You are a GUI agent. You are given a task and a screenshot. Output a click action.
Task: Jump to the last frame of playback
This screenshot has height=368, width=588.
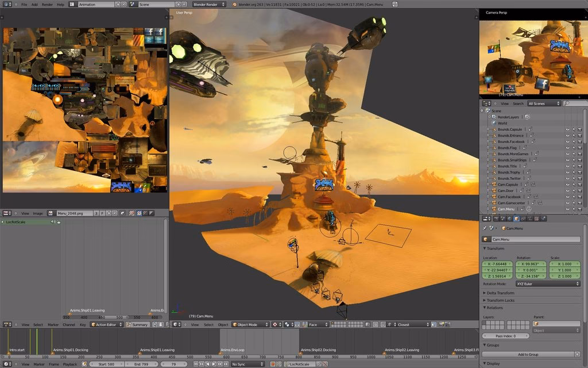pos(226,364)
